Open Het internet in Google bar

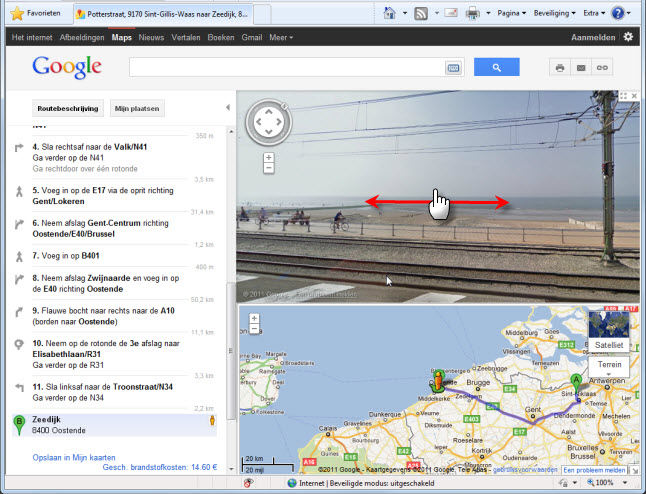[x=32, y=37]
